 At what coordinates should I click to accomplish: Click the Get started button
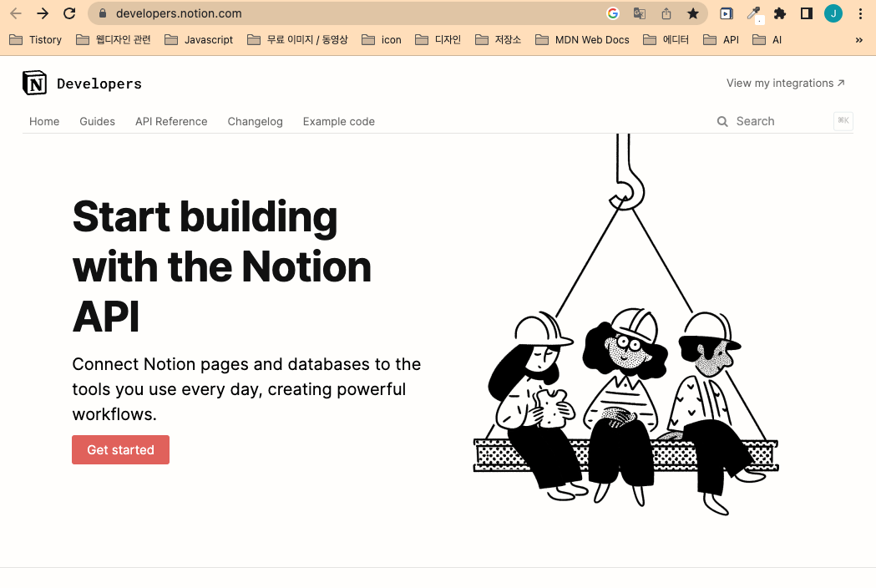121,450
